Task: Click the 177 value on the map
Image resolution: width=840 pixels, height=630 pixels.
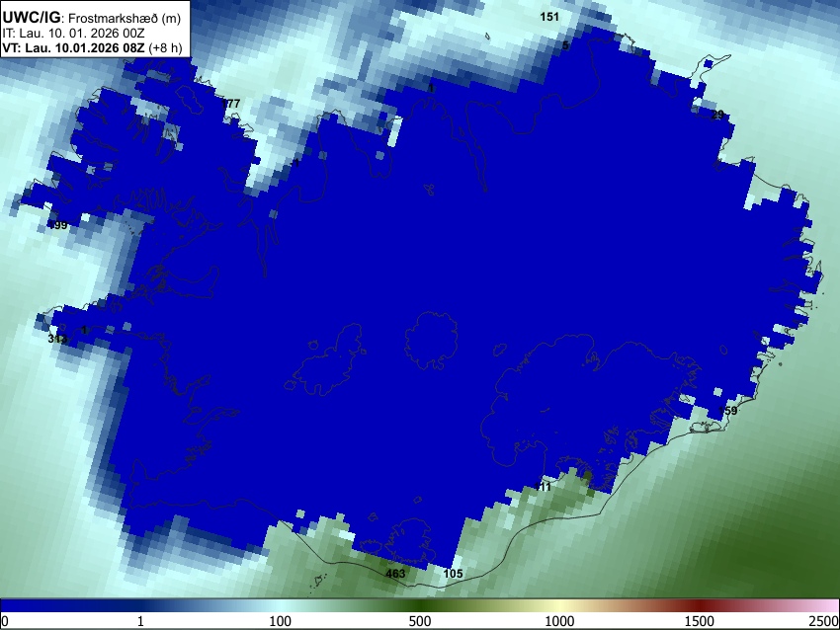Action: coord(231,104)
